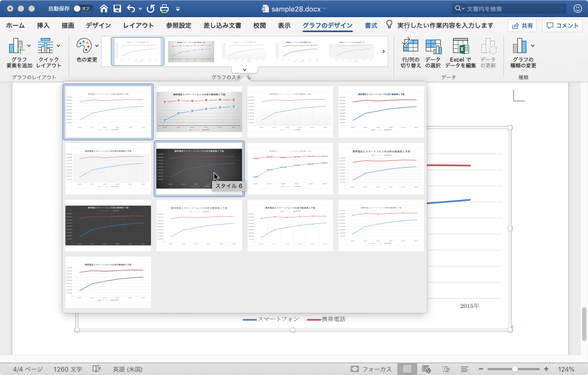Click グラフの種類の変更 icon

[x=520, y=46]
